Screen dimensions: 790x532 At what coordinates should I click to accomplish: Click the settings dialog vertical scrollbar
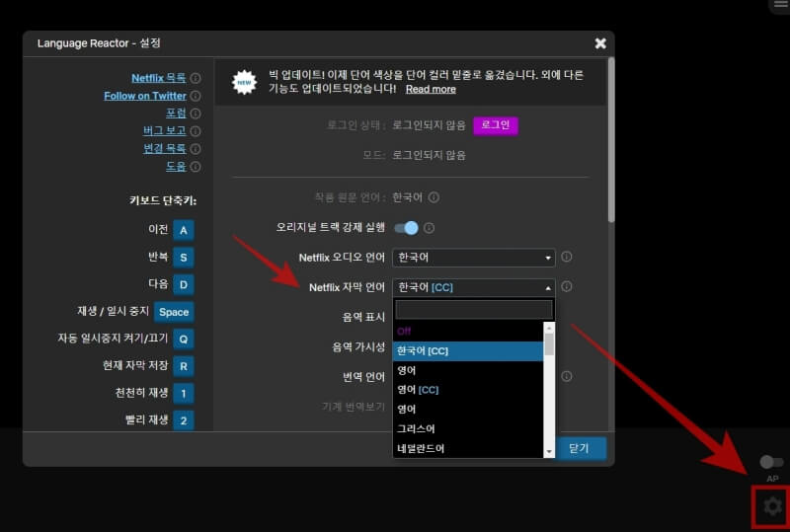point(611,140)
